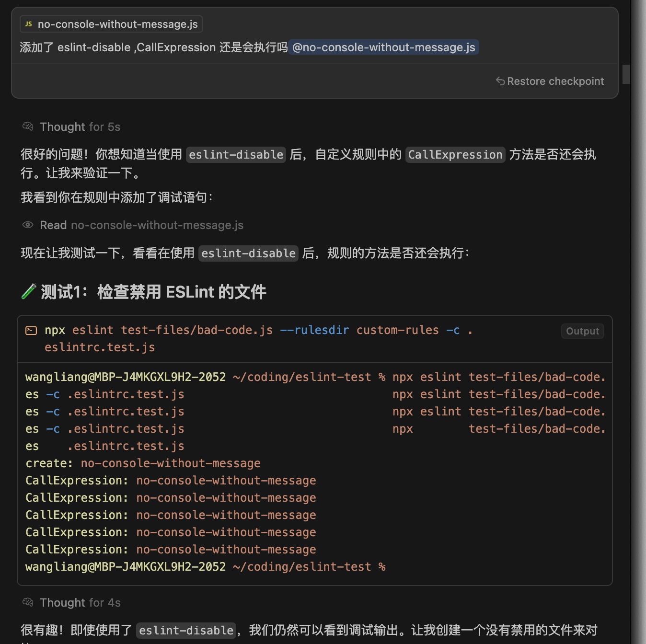Image resolution: width=646 pixels, height=644 pixels.
Task: Click the terminal icon on the npx eslint block
Action: click(31, 330)
